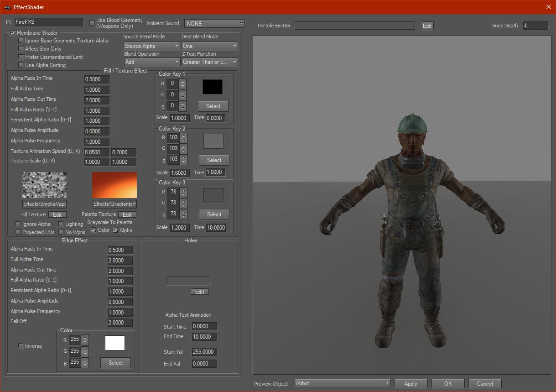Viewport: 556px width, 392px height.
Task: Enable the Edge Effect Inverse checkbox
Action: 21,346
